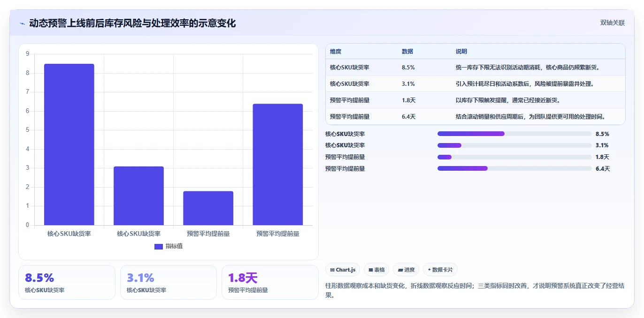Click the dashboard title 动态预警上线前后库存风险与处理效率的示意变化
The height and width of the screenshot is (318, 644).
point(132,23)
